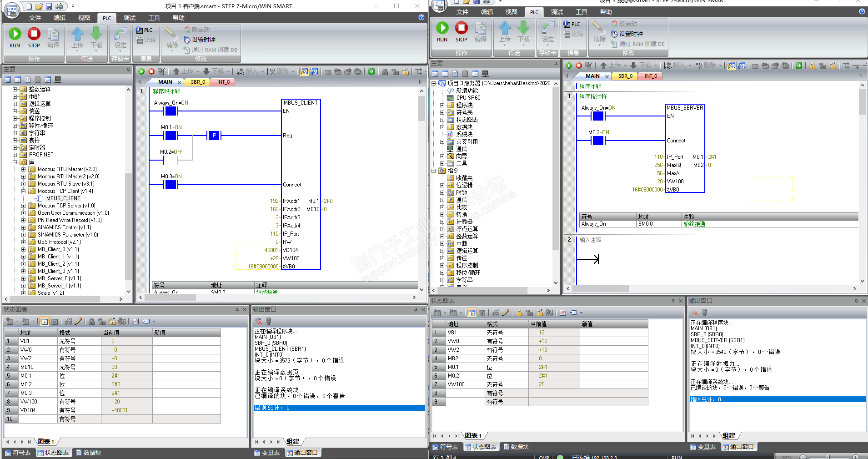Toggle chart status in the server status chart toolbar
Screen dimensions: 868x459
pyautogui.click(x=472, y=313)
